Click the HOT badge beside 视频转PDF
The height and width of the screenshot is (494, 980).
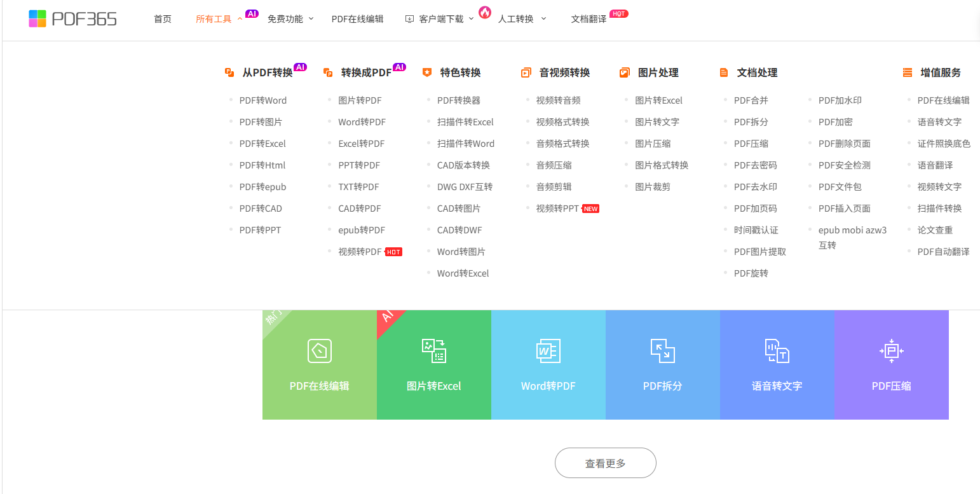coord(393,252)
